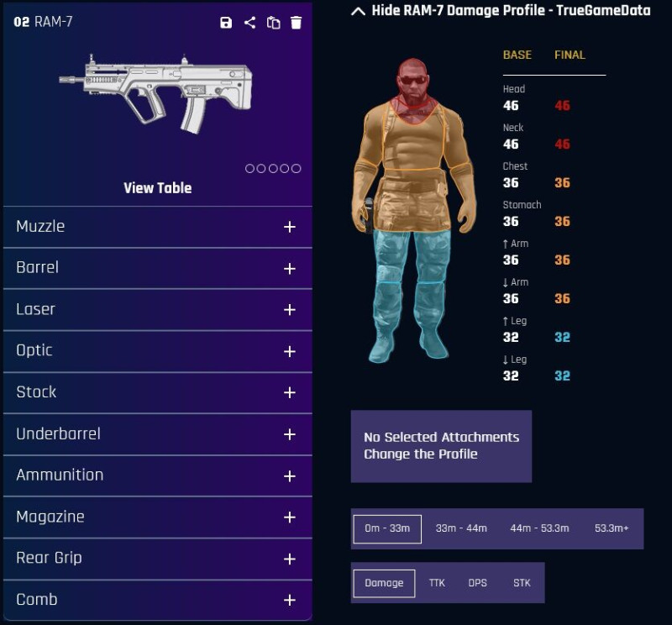The height and width of the screenshot is (625, 672).
Task: Save the RAM-7 loadout with disk icon
Action: click(x=226, y=23)
